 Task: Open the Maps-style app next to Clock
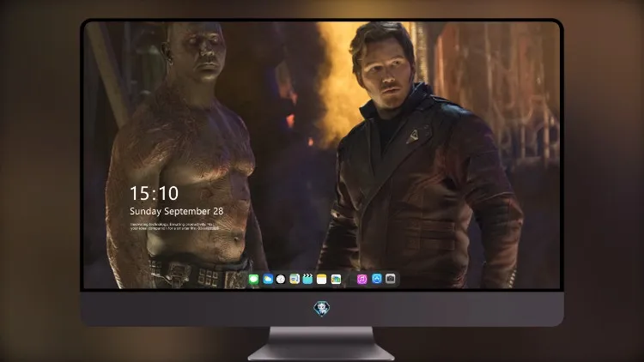click(295, 280)
